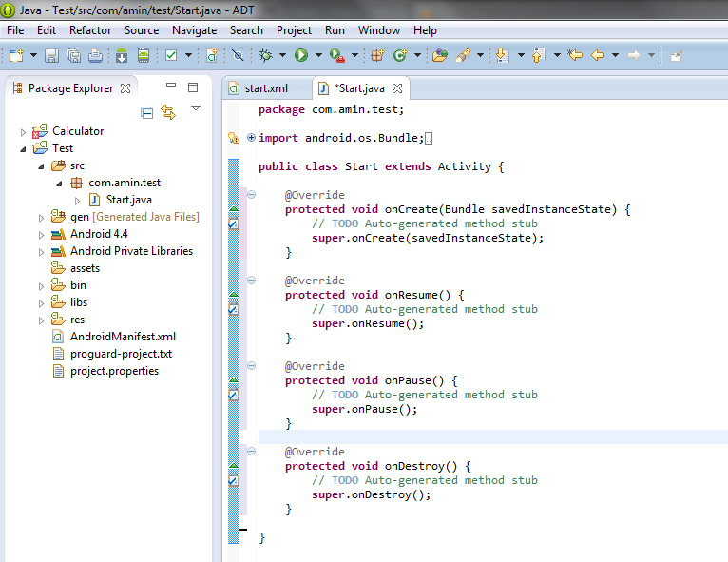Expand the res folder

tap(41, 320)
